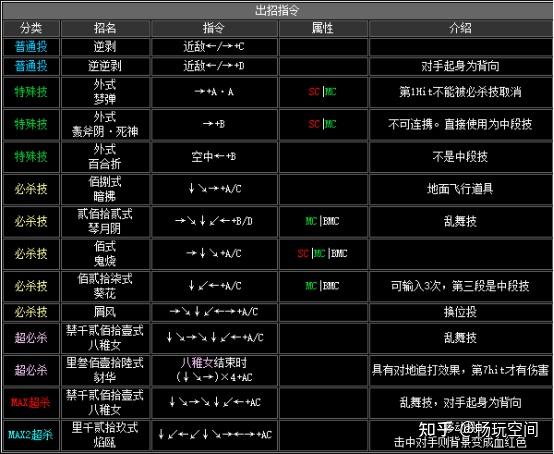The image size is (554, 454).
Task: Select the move name 里叁佰壹拾陆式 豺华
Action: pyautogui.click(x=105, y=370)
